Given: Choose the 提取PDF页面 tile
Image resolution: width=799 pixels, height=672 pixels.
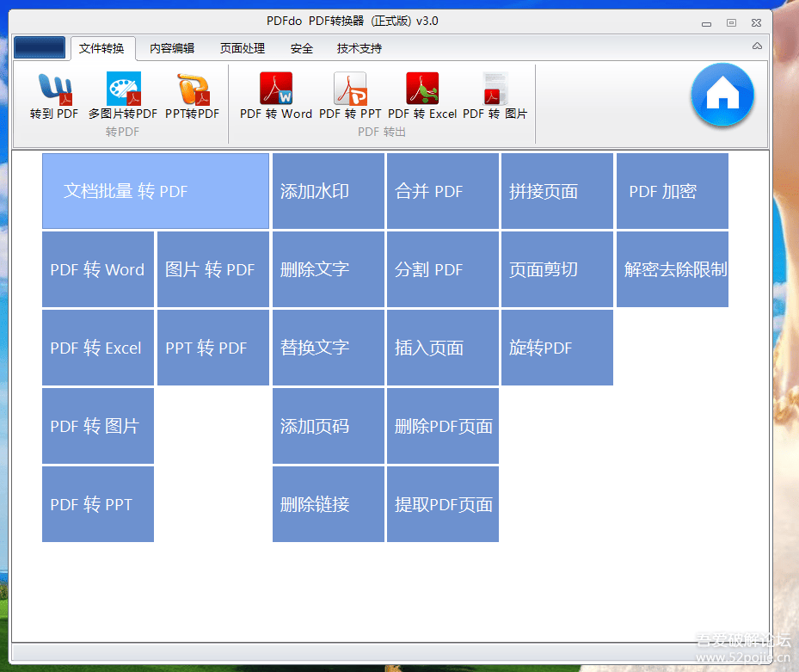Looking at the screenshot, I should coord(443,504).
